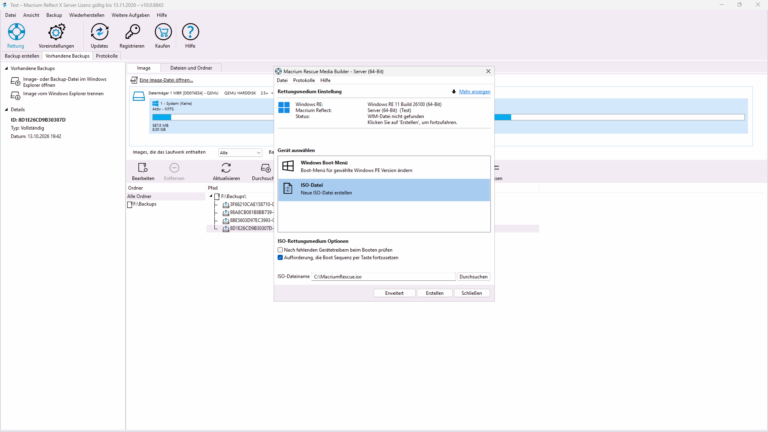Switch to Protokolle tab in main window

click(x=106, y=56)
